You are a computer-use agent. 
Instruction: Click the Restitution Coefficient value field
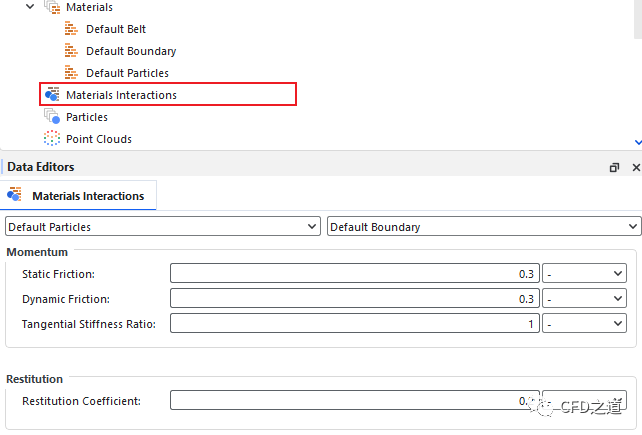point(354,400)
